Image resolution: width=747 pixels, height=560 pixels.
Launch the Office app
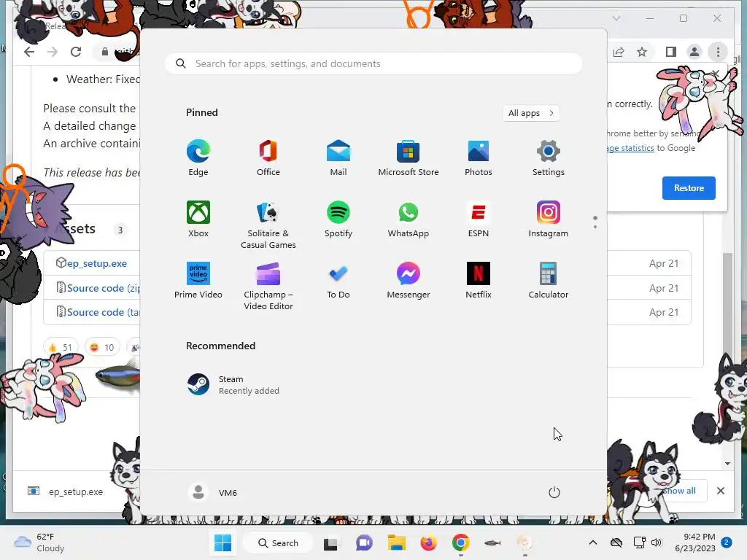pos(268,157)
